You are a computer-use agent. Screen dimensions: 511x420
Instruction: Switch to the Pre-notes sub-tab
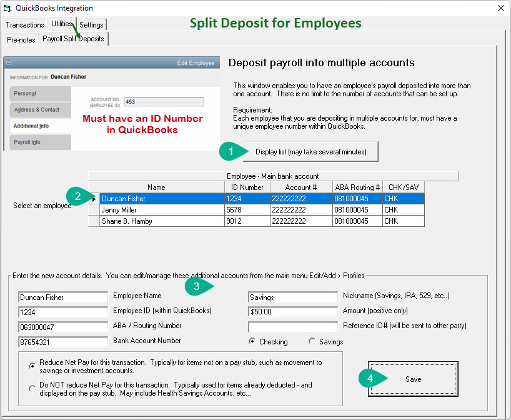(x=21, y=40)
